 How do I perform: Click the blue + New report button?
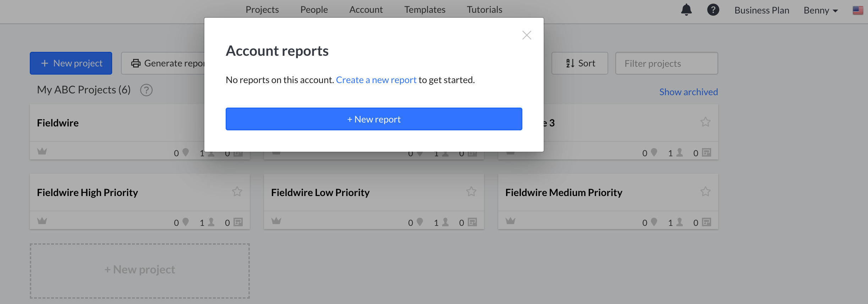[374, 119]
